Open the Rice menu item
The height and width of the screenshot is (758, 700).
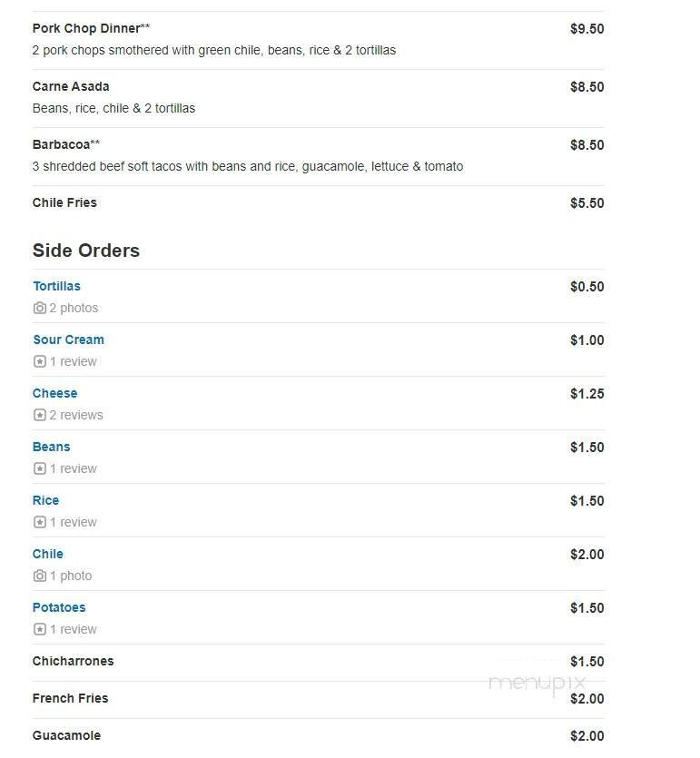(x=45, y=500)
